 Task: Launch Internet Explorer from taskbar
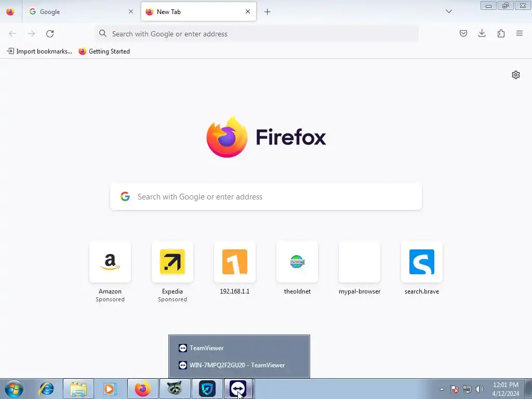tap(46, 389)
